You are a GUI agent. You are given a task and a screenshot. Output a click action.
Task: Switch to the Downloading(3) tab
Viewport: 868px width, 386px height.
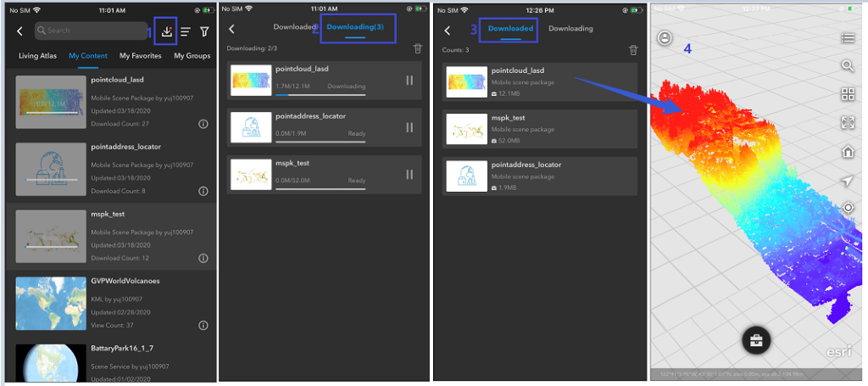pos(355,27)
